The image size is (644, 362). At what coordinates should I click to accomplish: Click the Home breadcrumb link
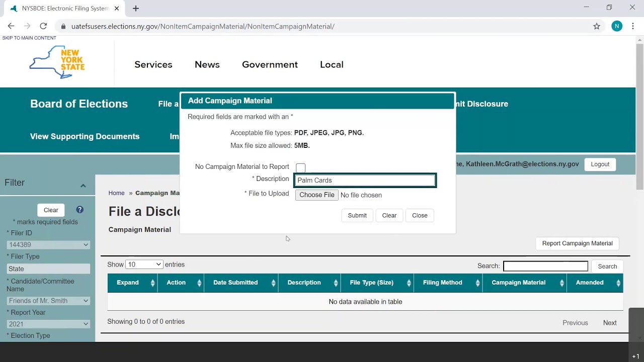(x=116, y=193)
